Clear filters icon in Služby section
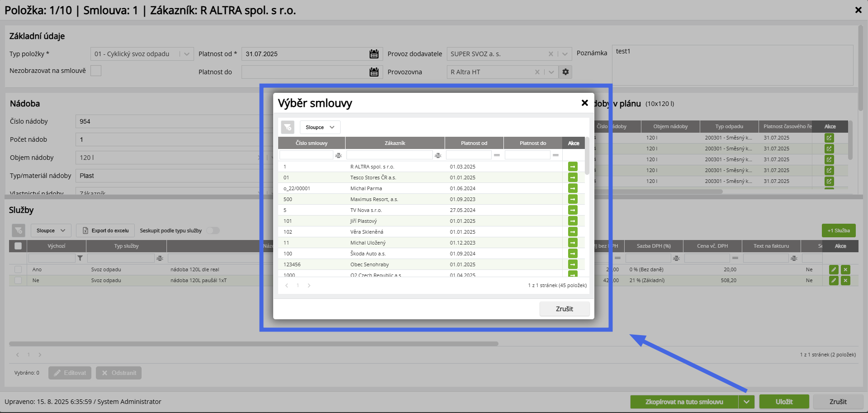The width and height of the screenshot is (868, 413). point(19,231)
